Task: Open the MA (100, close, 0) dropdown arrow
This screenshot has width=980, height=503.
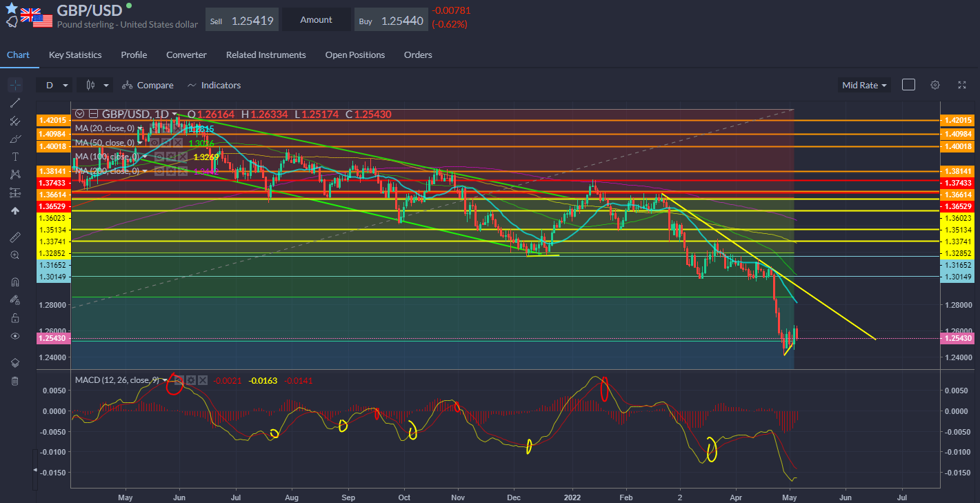Action: pyautogui.click(x=145, y=157)
